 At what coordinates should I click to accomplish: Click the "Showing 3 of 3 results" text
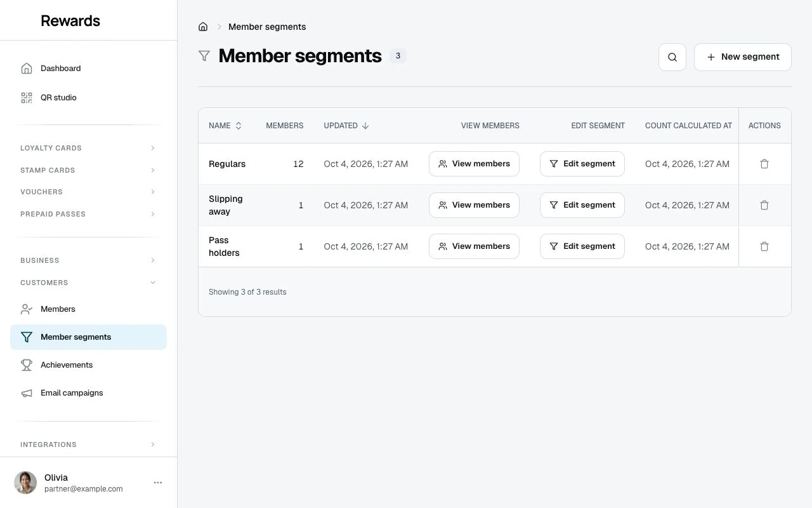point(247,292)
